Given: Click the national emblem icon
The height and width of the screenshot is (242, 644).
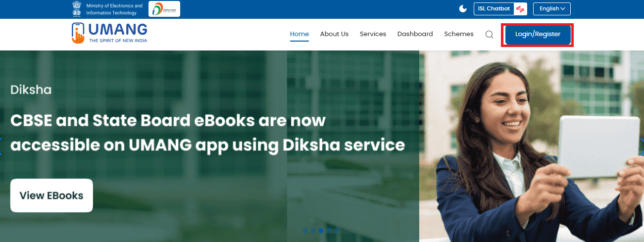Looking at the screenshot, I should (x=77, y=9).
